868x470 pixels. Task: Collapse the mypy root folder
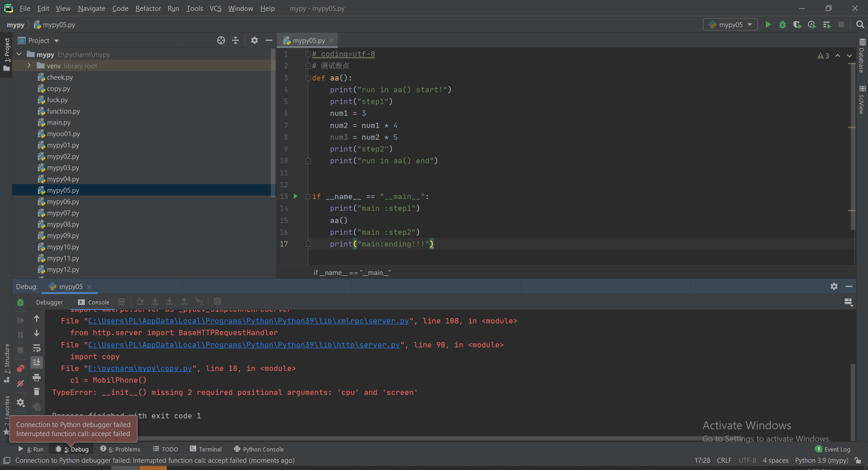point(19,54)
